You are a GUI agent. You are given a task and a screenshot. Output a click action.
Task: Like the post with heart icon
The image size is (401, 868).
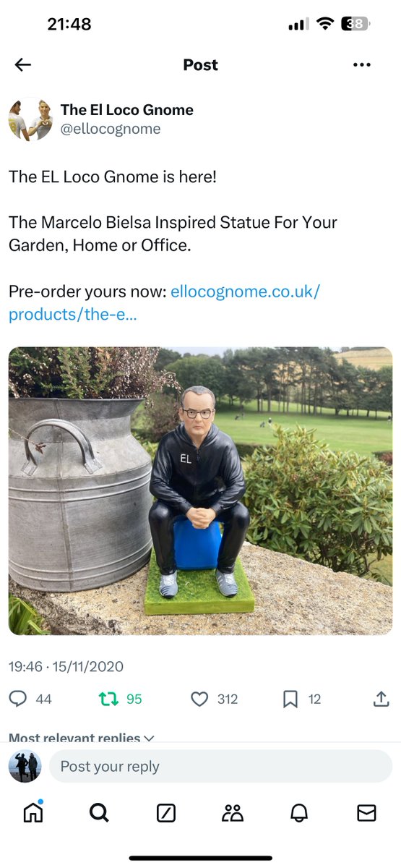199,699
